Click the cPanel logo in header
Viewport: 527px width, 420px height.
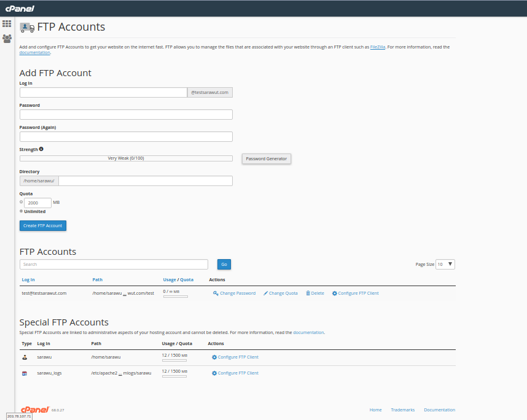pyautogui.click(x=20, y=8)
